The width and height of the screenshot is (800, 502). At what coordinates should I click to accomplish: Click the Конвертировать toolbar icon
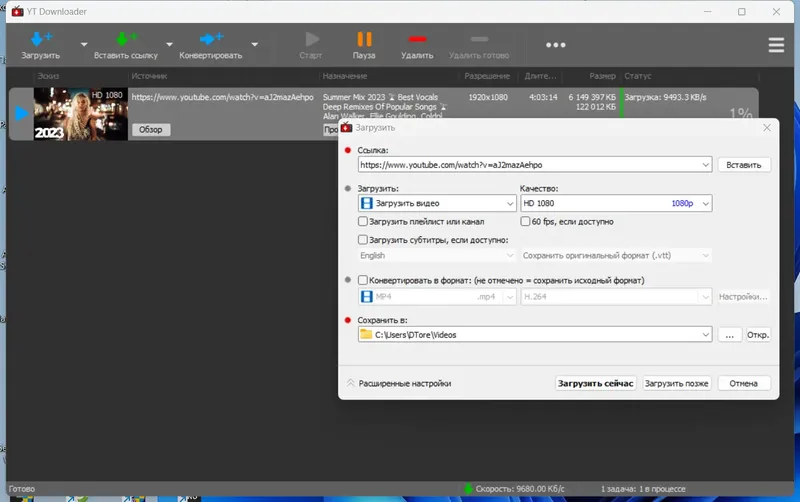click(211, 39)
